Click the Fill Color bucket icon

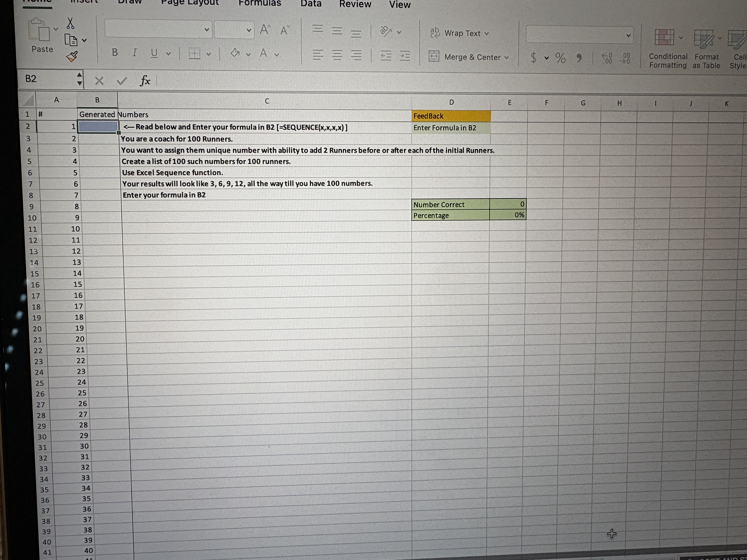coord(235,53)
